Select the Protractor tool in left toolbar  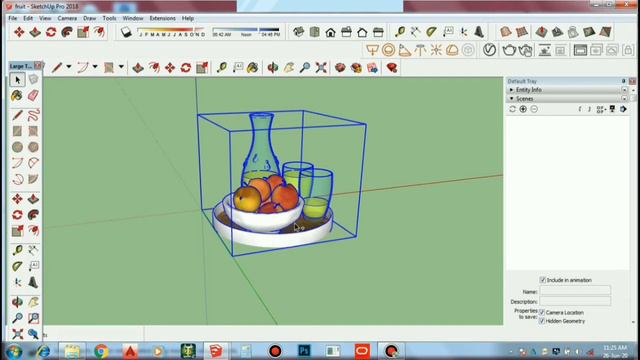pos(17,266)
